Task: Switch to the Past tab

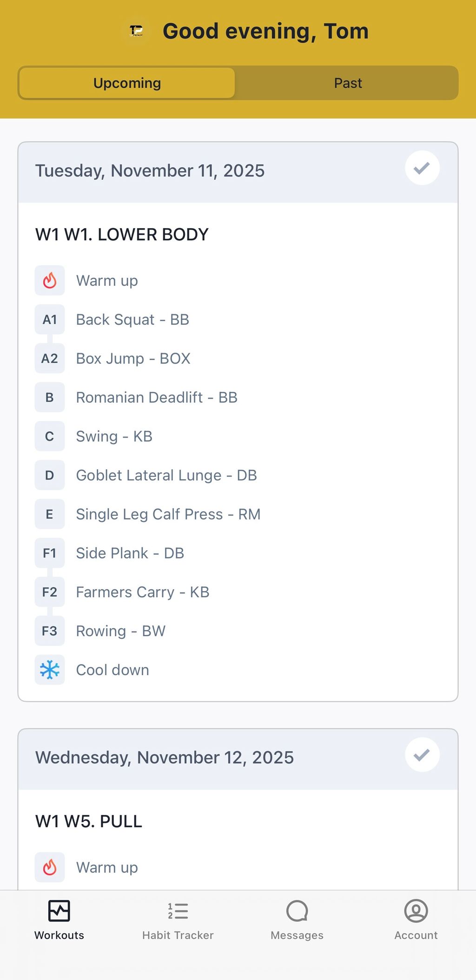Action: (348, 83)
